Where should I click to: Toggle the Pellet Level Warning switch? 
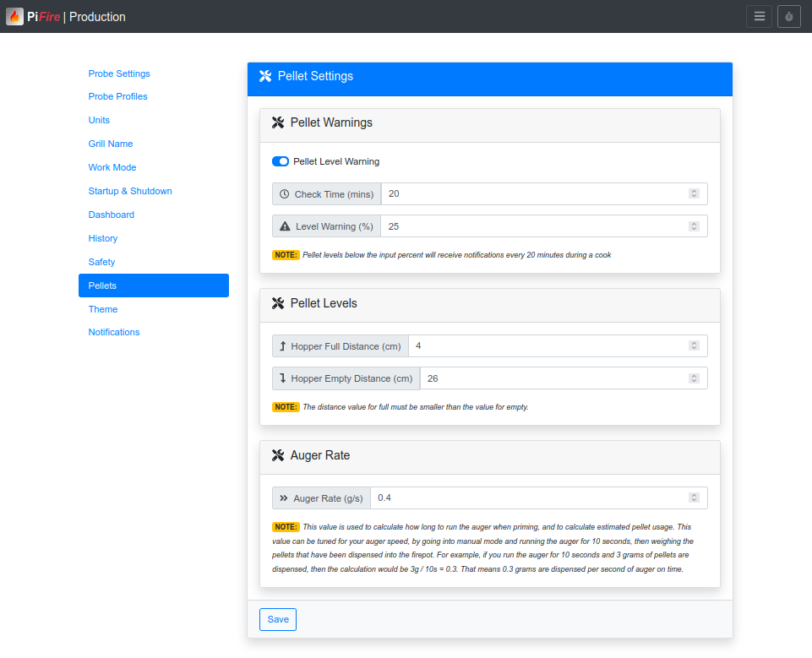coord(281,161)
